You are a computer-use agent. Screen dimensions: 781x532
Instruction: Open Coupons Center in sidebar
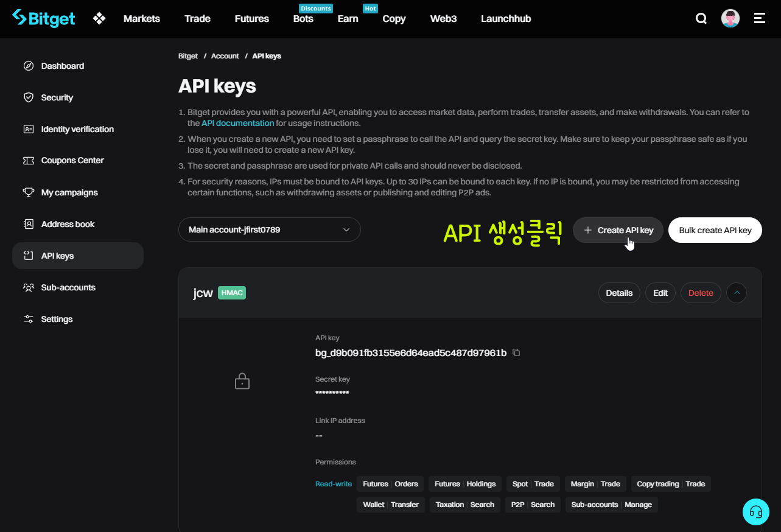point(78,161)
